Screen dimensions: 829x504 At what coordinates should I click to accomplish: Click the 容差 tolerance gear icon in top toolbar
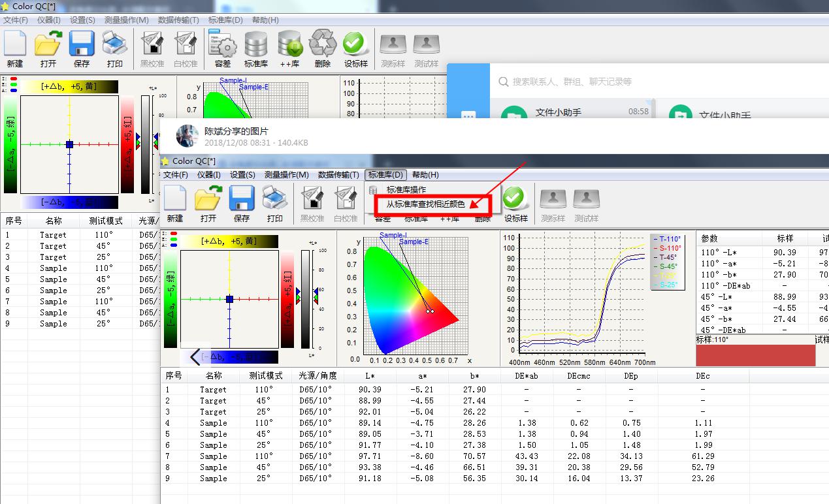(x=223, y=46)
